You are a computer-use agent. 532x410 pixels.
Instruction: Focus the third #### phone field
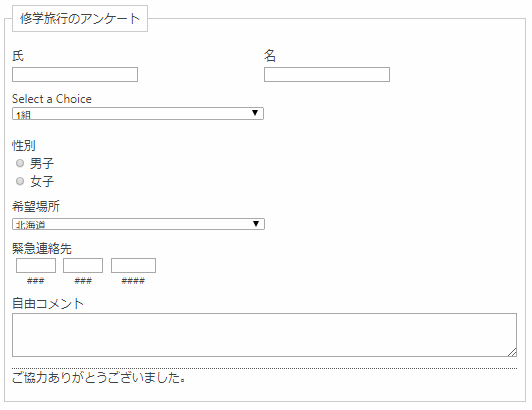point(133,265)
